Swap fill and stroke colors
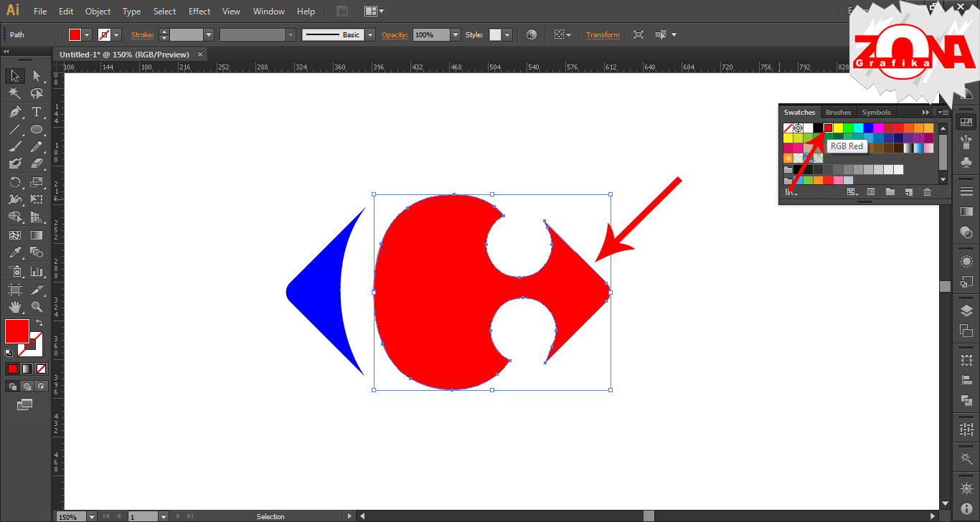 click(x=39, y=323)
